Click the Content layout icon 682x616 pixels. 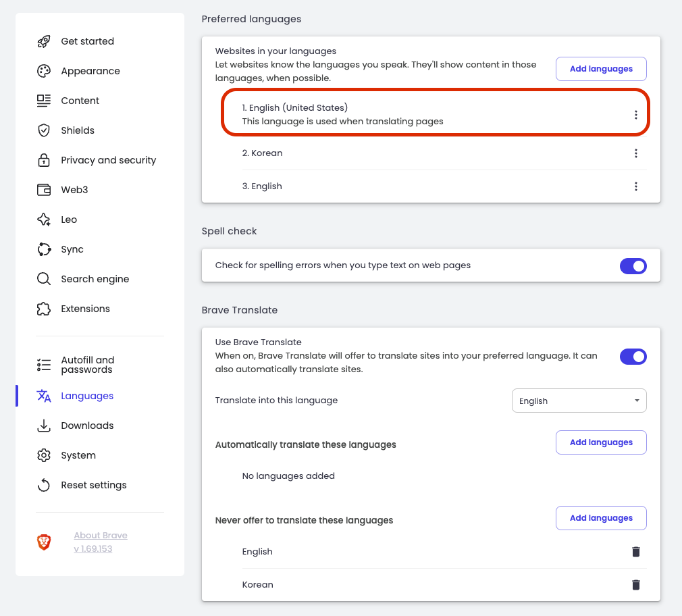[x=44, y=101]
